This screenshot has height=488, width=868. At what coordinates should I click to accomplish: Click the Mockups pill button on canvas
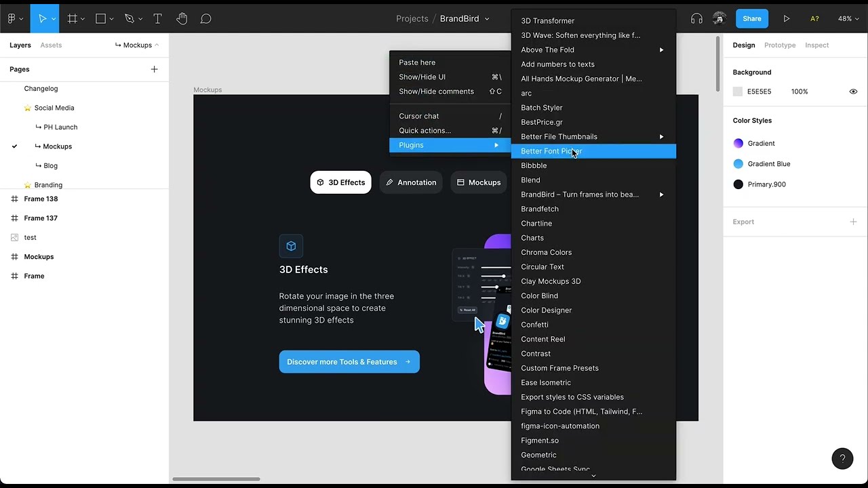tap(479, 182)
